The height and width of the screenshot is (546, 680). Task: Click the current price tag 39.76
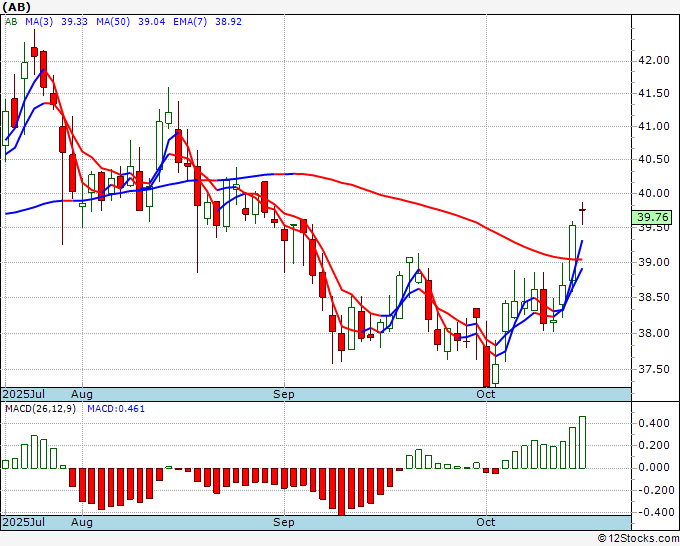[x=652, y=217]
